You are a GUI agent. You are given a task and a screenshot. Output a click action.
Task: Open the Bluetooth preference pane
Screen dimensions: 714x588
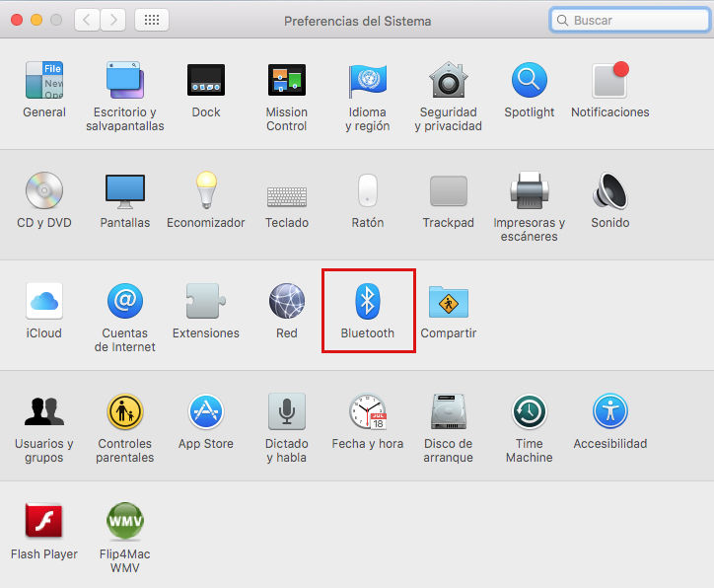367,301
